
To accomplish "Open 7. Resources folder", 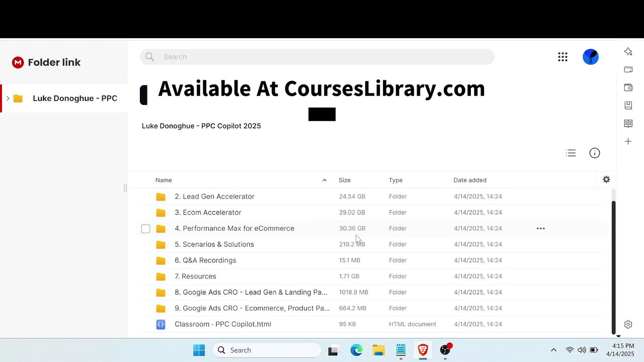I will click(195, 276).
